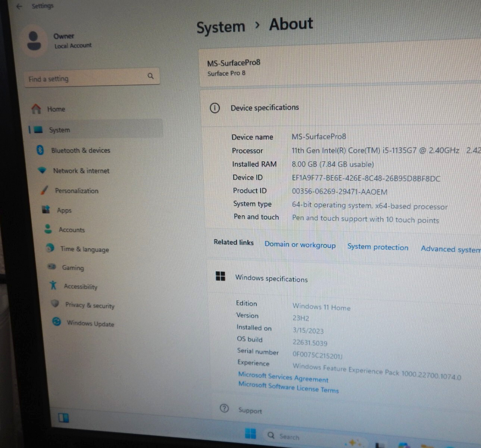
Task: Click the Personalization paintbrush icon
Action: [x=44, y=190]
